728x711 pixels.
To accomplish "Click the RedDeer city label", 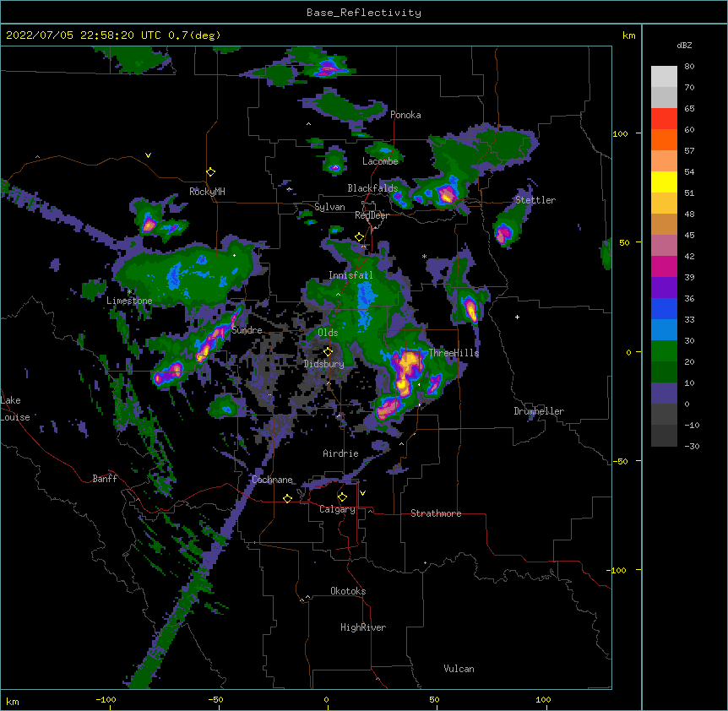I will click(x=372, y=215).
